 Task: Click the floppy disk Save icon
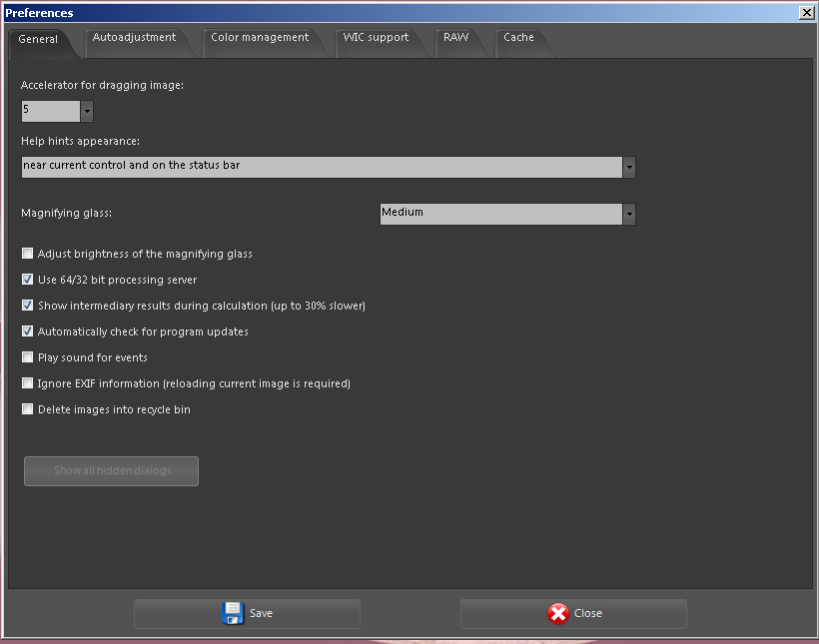[233, 613]
